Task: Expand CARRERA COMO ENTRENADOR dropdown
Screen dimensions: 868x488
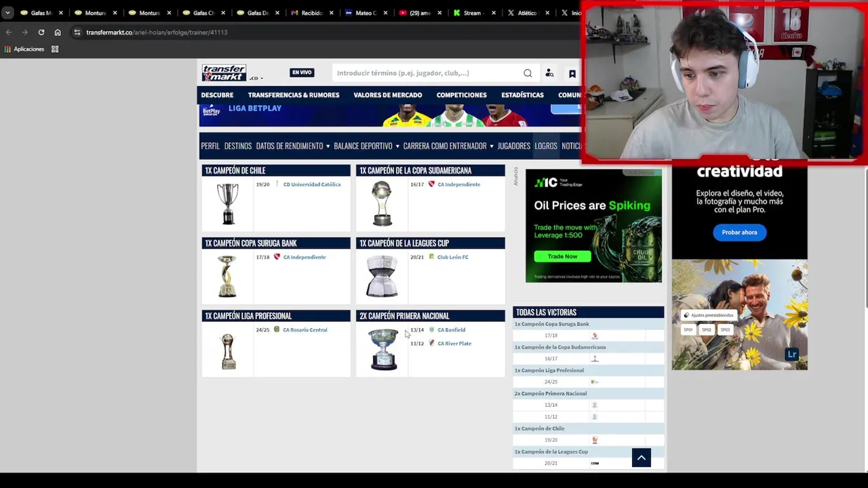Action: point(448,146)
